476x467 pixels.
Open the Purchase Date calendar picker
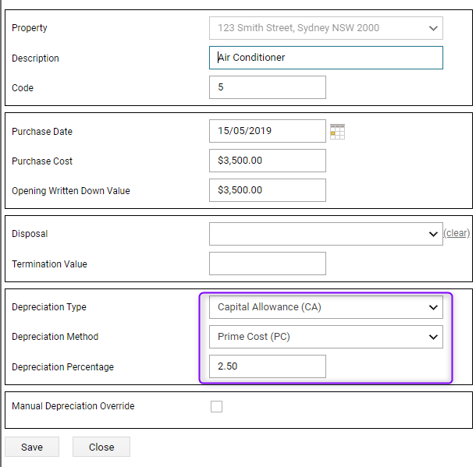tap(337, 131)
